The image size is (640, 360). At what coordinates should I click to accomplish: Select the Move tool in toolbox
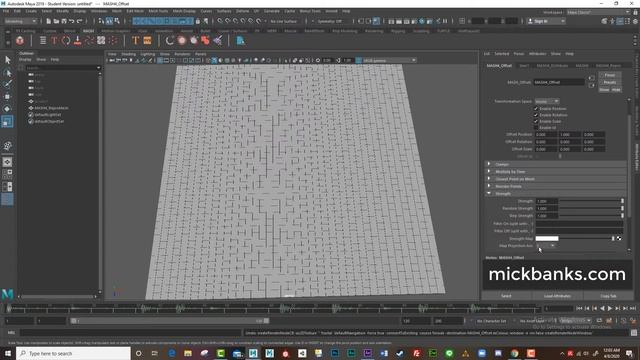(7, 97)
